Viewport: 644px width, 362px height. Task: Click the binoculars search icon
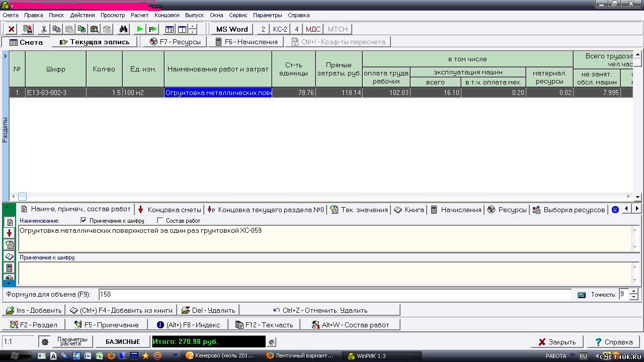pyautogui.click(x=123, y=29)
